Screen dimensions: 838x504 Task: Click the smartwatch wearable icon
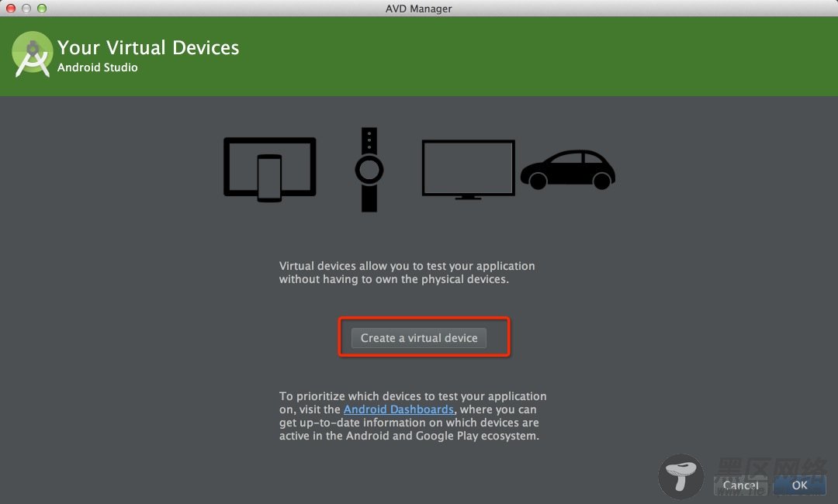click(x=369, y=170)
